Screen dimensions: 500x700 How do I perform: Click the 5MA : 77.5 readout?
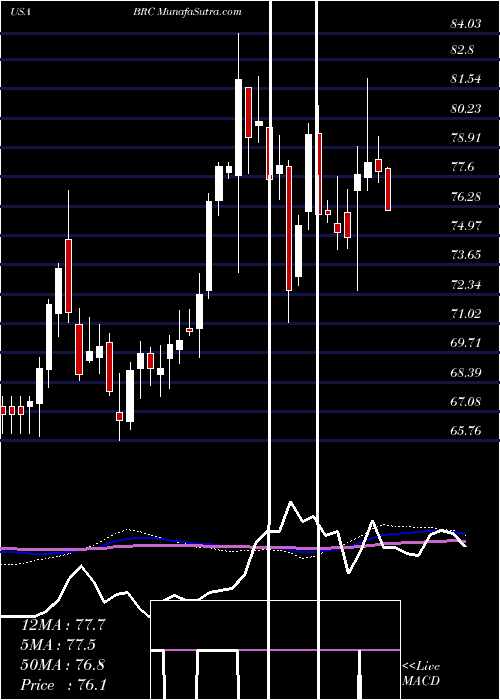tap(58, 645)
